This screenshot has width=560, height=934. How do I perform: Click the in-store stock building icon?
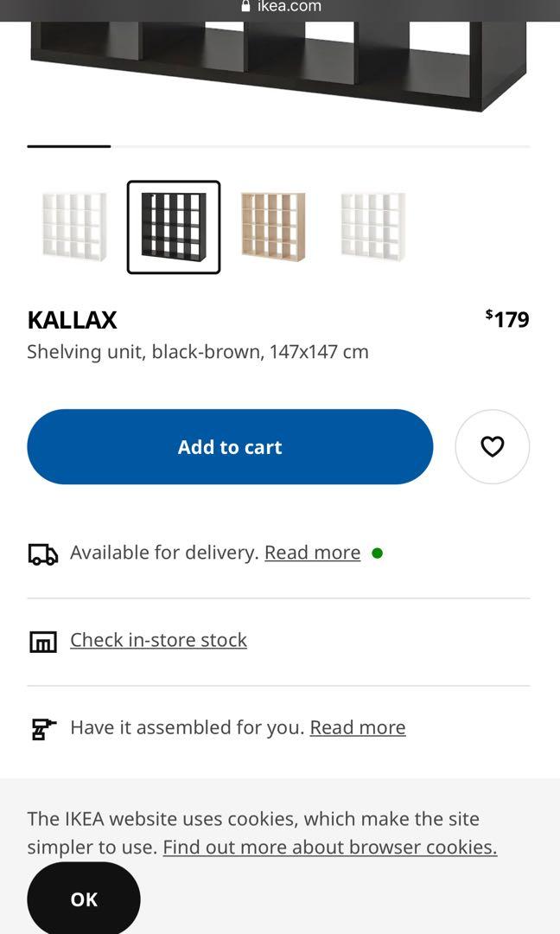coord(41,641)
